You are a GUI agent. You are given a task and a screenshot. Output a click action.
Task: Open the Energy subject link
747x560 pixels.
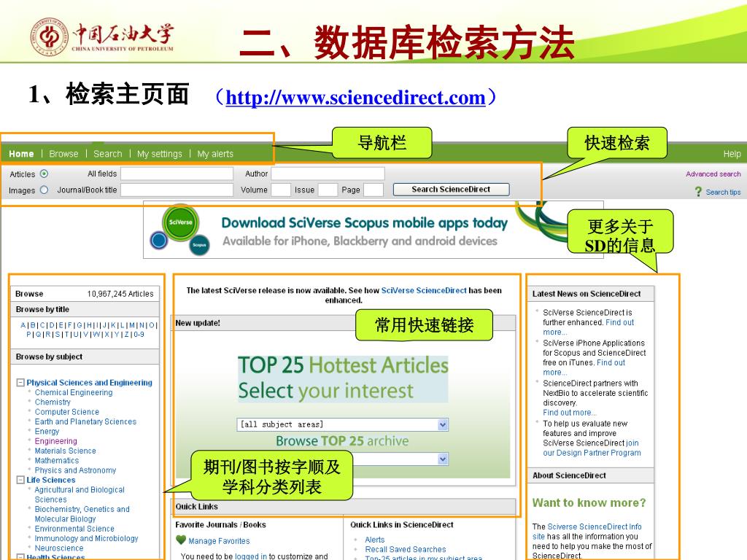tap(47, 432)
